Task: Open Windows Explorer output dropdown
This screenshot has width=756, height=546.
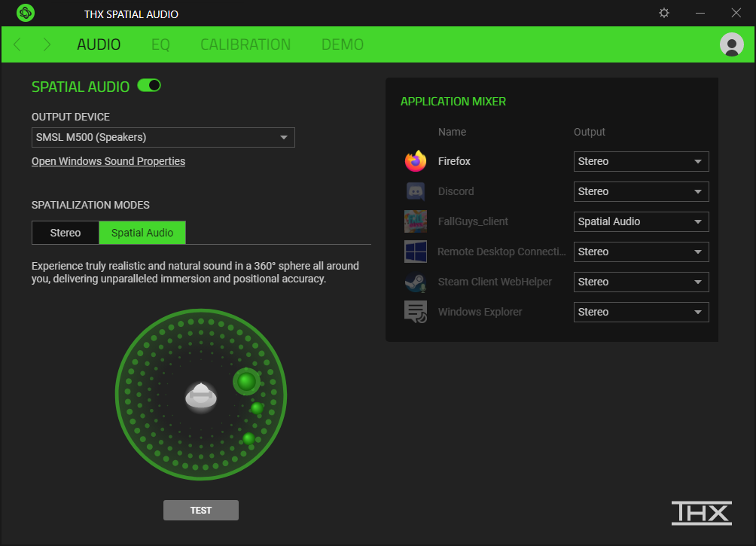Action: pyautogui.click(x=642, y=312)
